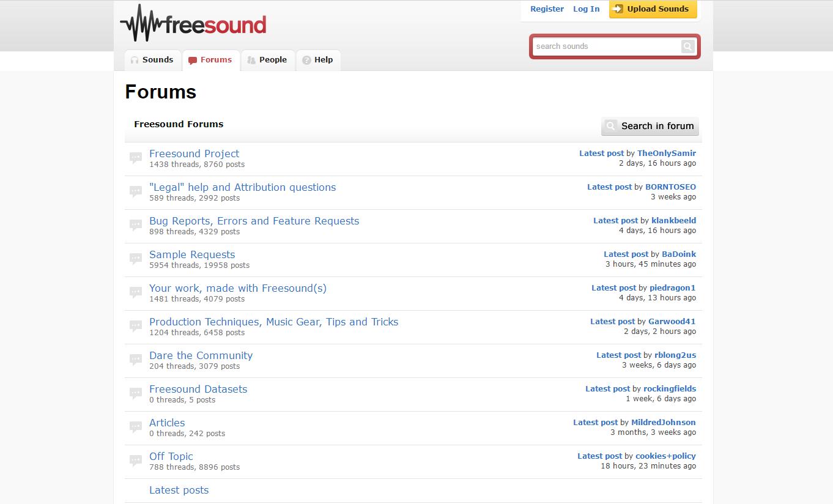Open the Production Techniques, Music Gear forum
833x504 pixels.
(273, 322)
